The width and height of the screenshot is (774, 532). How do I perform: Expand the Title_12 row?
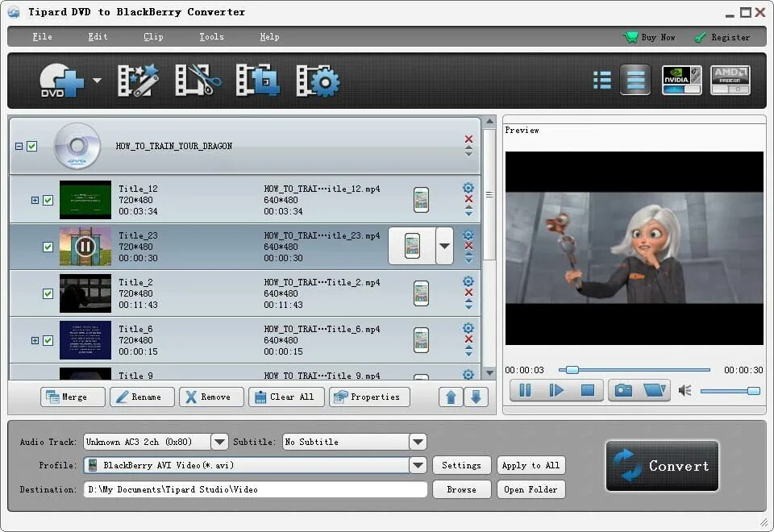35,200
